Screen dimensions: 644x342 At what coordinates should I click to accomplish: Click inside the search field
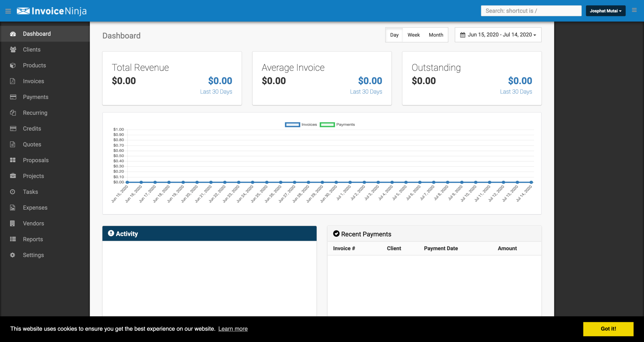pyautogui.click(x=531, y=10)
